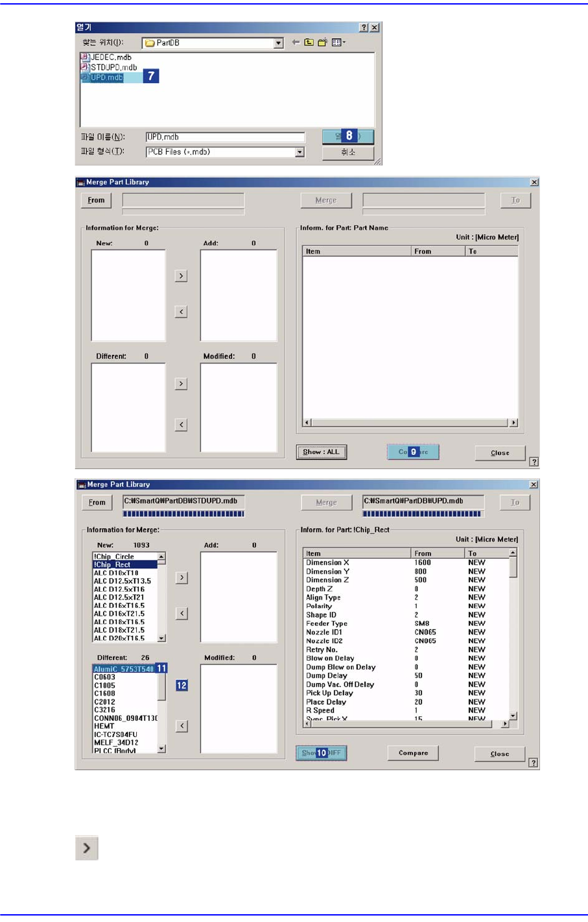Click From column header above the 1600 value
This screenshot has width=588, height=922.
(438, 553)
